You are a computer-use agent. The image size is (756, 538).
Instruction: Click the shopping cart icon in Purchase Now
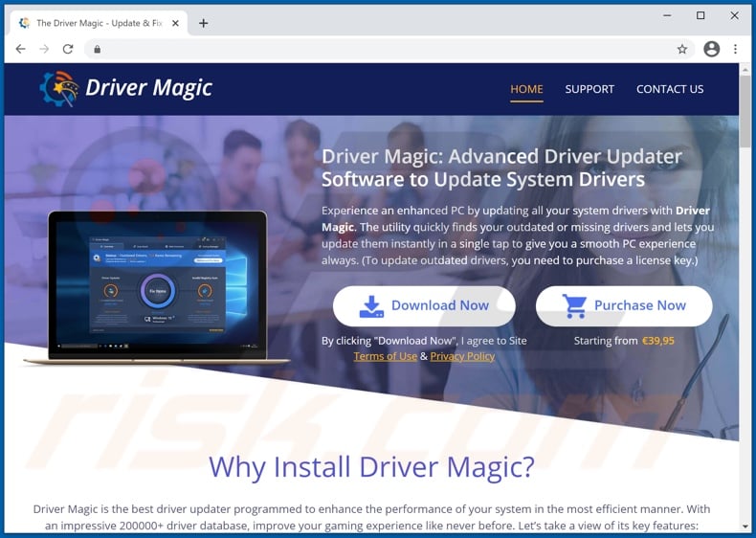point(575,306)
